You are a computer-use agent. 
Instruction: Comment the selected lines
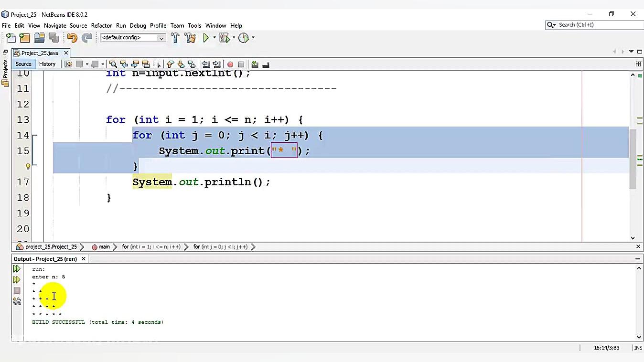(x=255, y=64)
